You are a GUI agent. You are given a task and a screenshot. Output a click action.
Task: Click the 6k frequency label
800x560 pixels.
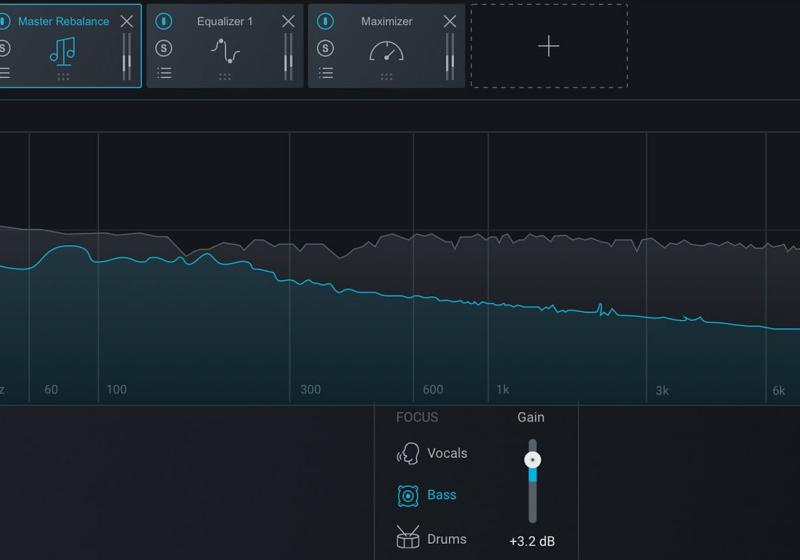(779, 391)
